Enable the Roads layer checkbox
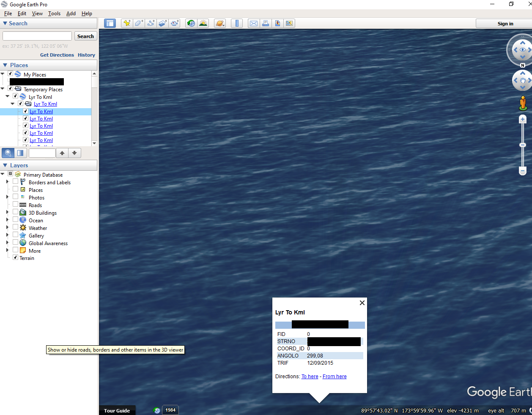The height and width of the screenshot is (415, 532). pos(16,204)
